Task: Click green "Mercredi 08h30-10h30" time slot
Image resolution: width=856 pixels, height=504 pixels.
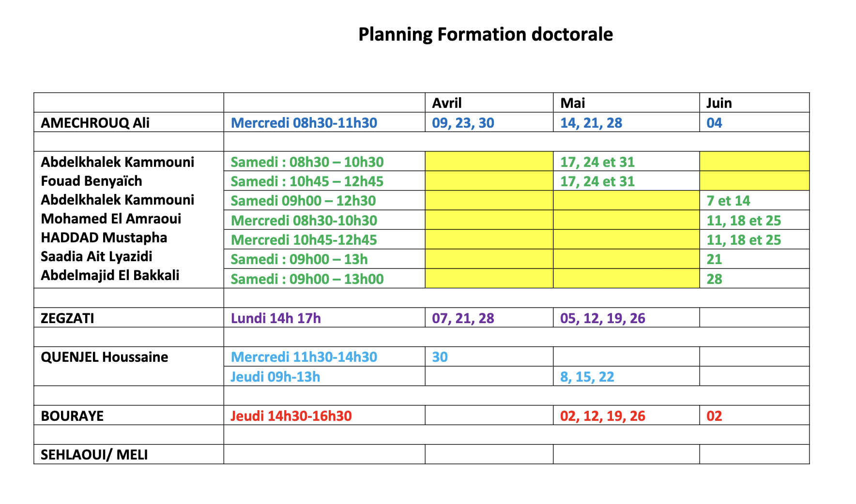Action: (x=304, y=221)
